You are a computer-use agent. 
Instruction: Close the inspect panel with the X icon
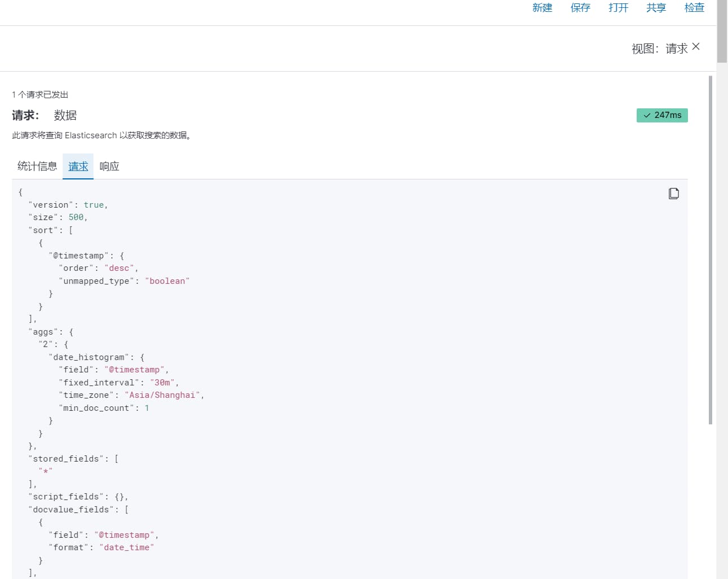tap(696, 47)
